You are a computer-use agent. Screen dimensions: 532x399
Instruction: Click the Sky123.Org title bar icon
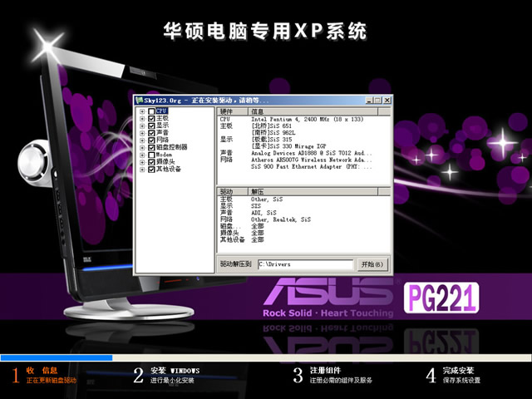click(x=139, y=101)
